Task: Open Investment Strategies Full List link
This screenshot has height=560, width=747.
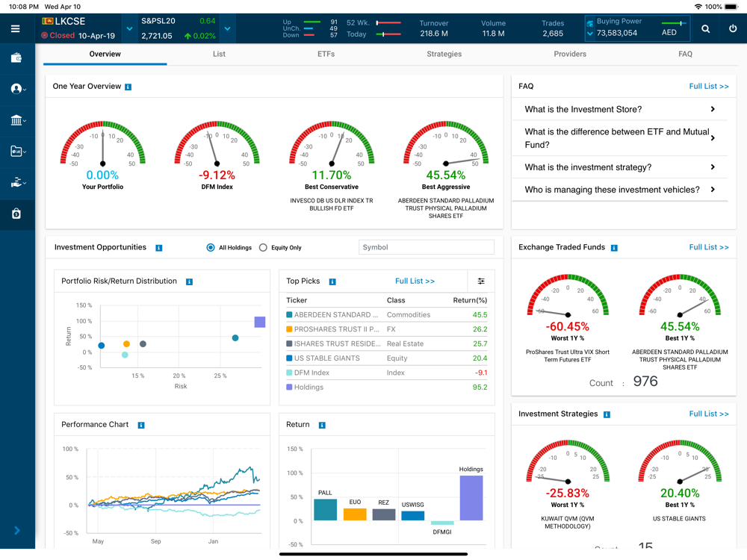Action: pos(709,414)
